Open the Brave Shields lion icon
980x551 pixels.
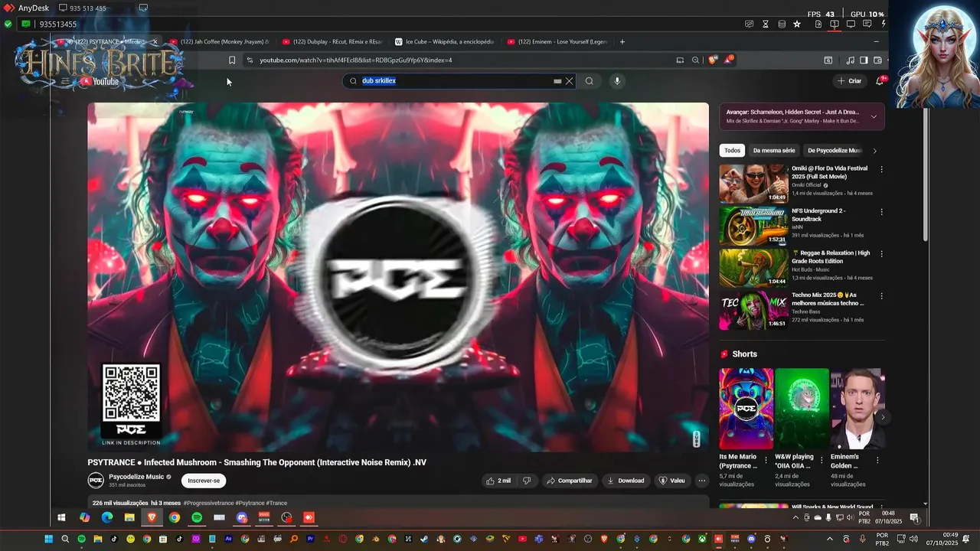point(714,60)
